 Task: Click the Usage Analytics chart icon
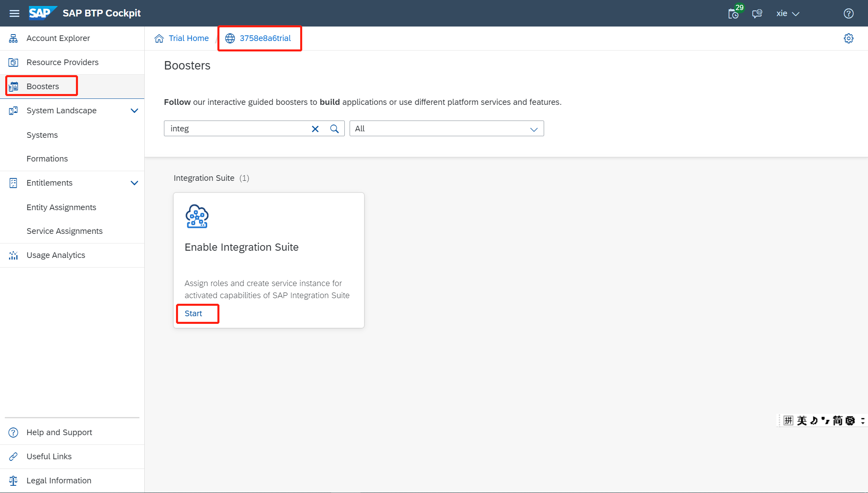pos(13,255)
